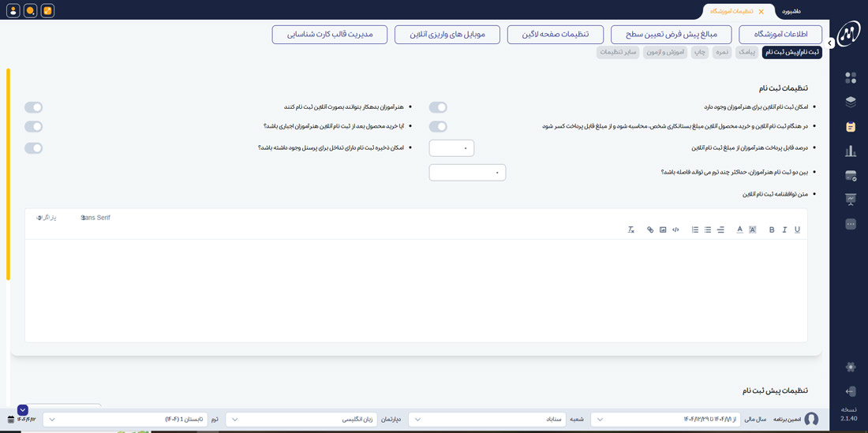This screenshot has height=433, width=868.
Task: Open more options dots in sidebar
Action: (x=851, y=224)
